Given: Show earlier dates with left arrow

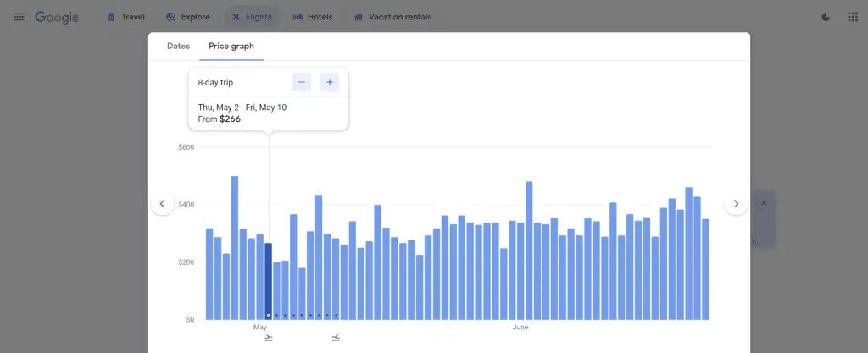Looking at the screenshot, I should [x=162, y=204].
